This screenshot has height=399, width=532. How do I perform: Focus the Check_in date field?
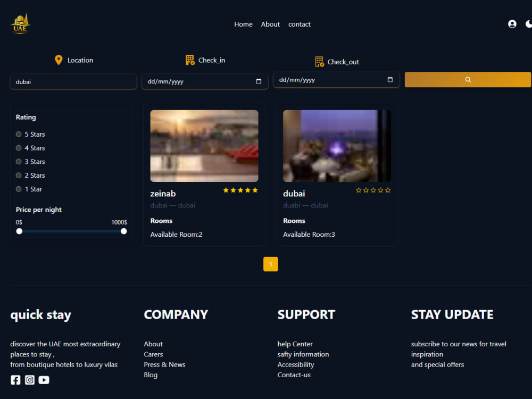[x=205, y=81]
